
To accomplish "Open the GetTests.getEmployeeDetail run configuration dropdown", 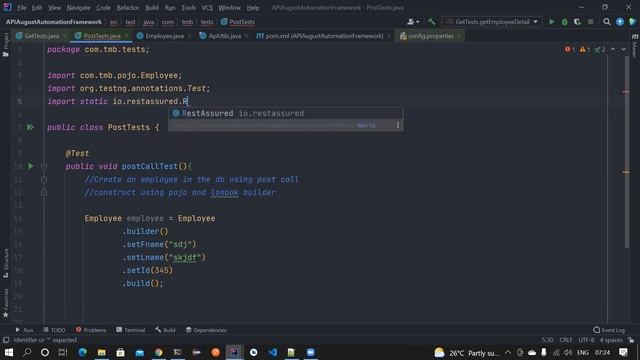I will (492, 22).
